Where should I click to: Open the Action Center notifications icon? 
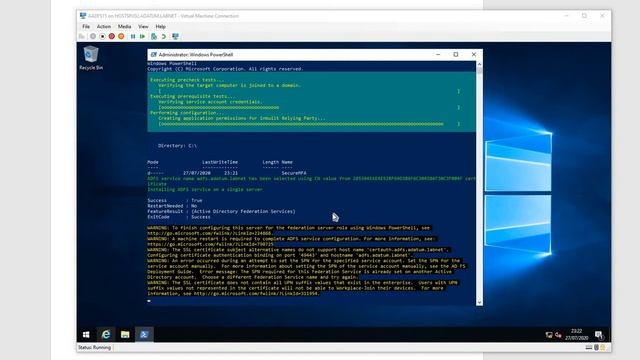599,335
